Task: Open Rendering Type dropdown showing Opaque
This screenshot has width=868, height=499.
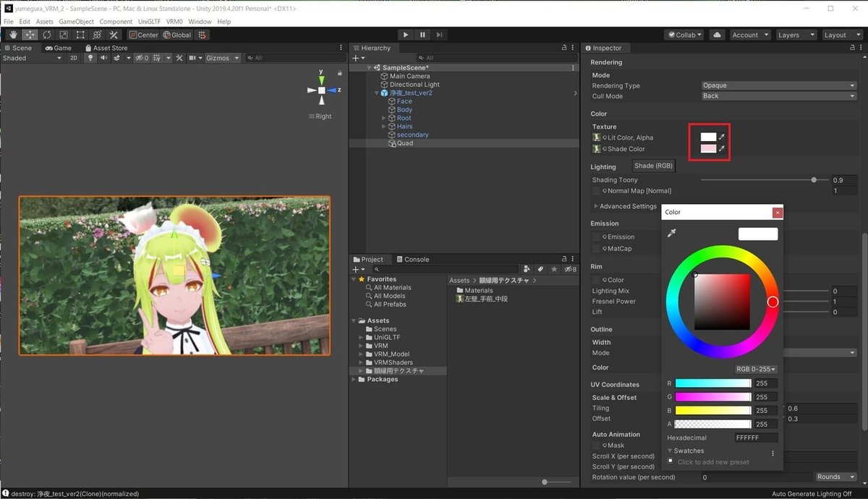Action: pos(779,85)
